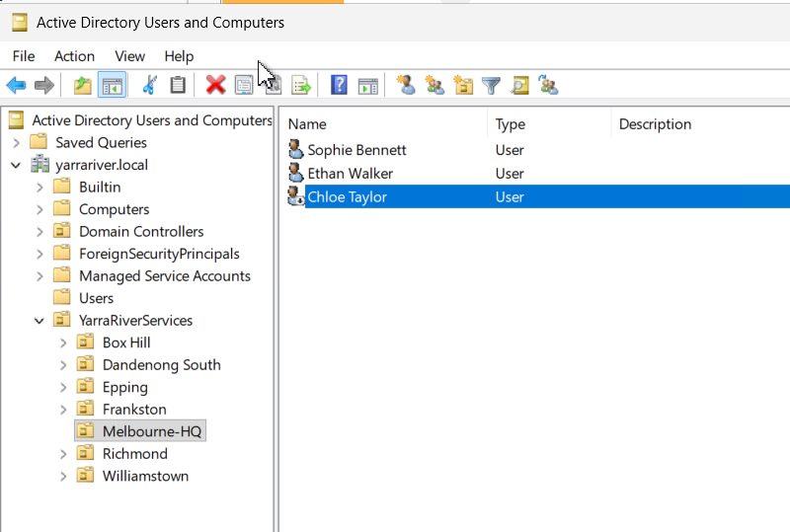This screenshot has width=790, height=532.
Task: Click the Cut scissors icon
Action: tap(149, 85)
